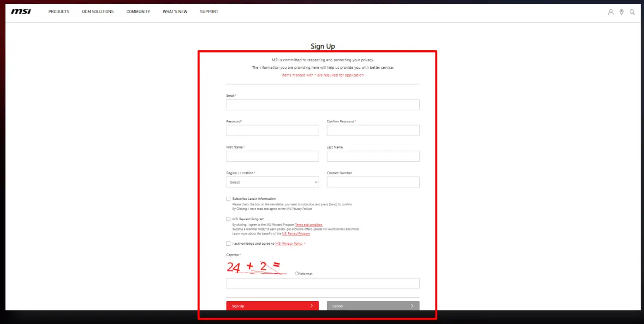Focus the Confirm Password field

[373, 131]
